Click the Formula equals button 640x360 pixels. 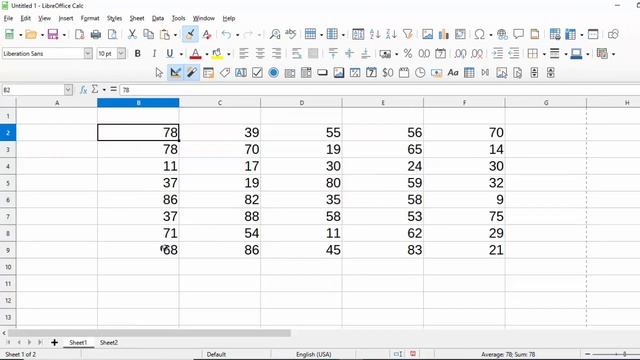[x=113, y=89]
